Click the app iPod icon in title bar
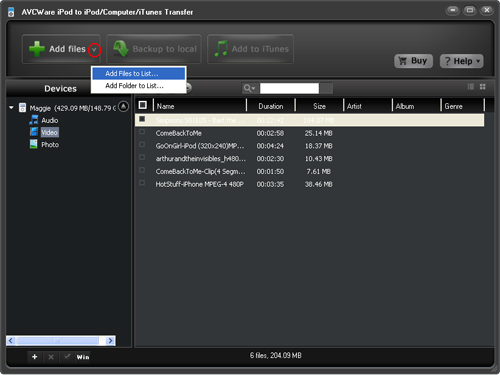The height and width of the screenshot is (375, 500). tap(11, 12)
